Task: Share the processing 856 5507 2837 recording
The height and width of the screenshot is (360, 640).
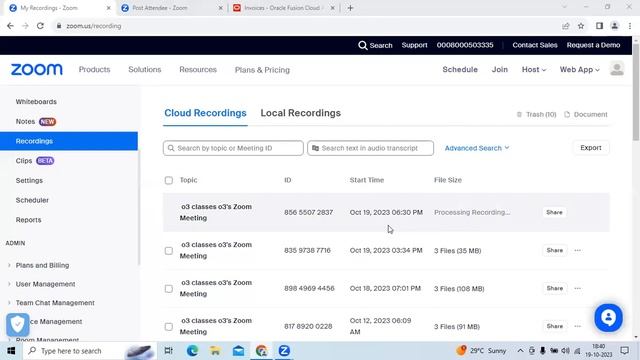Action: (x=554, y=212)
